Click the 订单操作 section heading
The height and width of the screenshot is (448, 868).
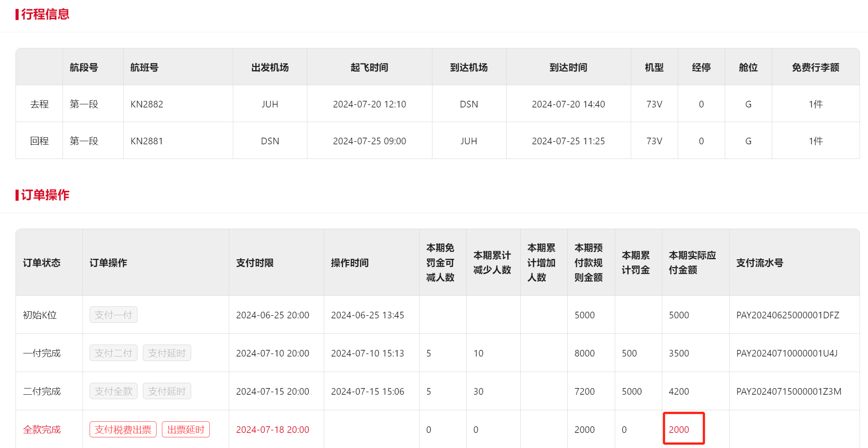tap(45, 195)
